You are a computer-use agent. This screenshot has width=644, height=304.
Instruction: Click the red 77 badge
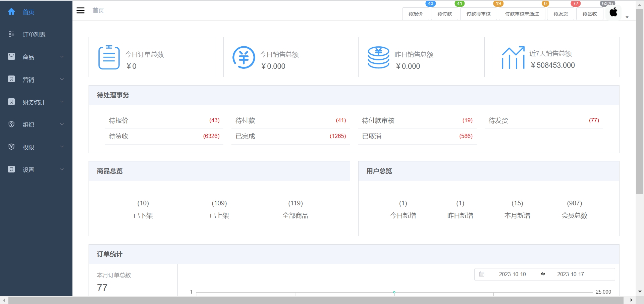coord(576,3)
